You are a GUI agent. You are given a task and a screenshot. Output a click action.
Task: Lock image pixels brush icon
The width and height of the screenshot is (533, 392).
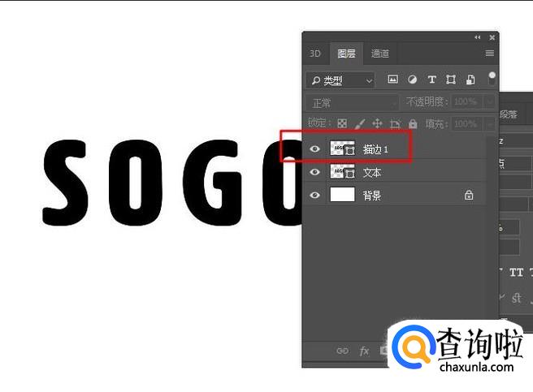(x=360, y=123)
